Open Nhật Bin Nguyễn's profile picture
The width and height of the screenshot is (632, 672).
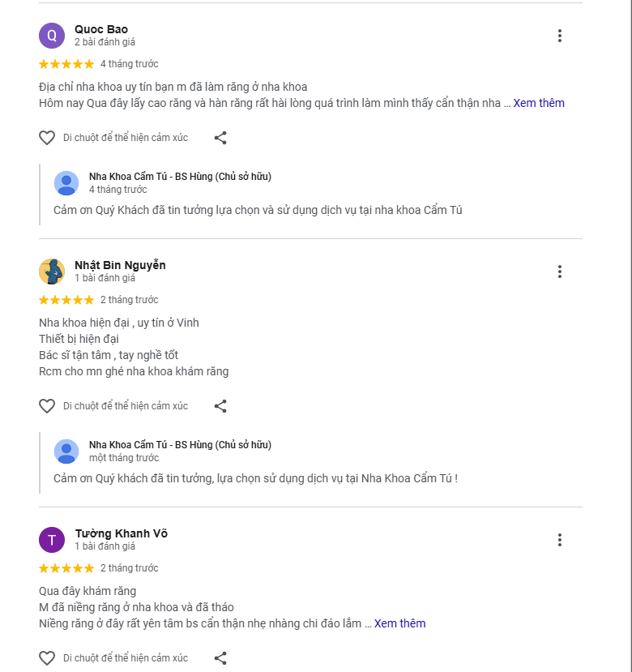pyautogui.click(x=52, y=272)
